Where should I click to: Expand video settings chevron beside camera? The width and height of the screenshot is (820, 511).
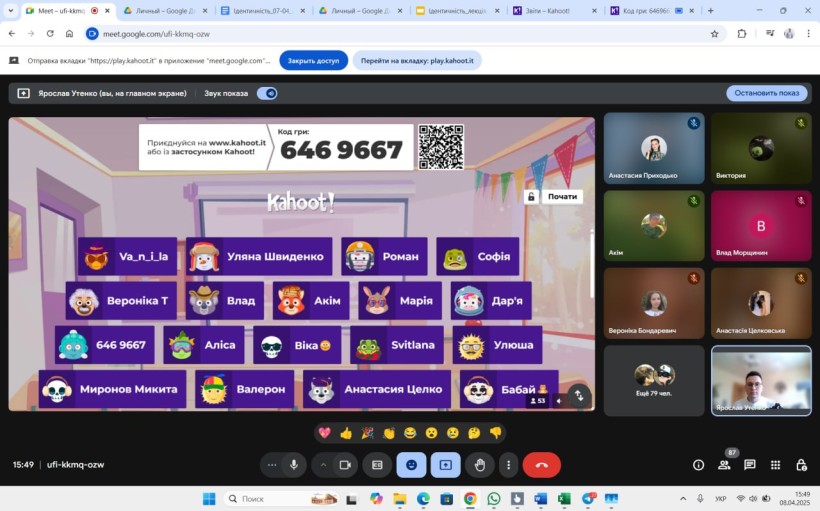(323, 464)
